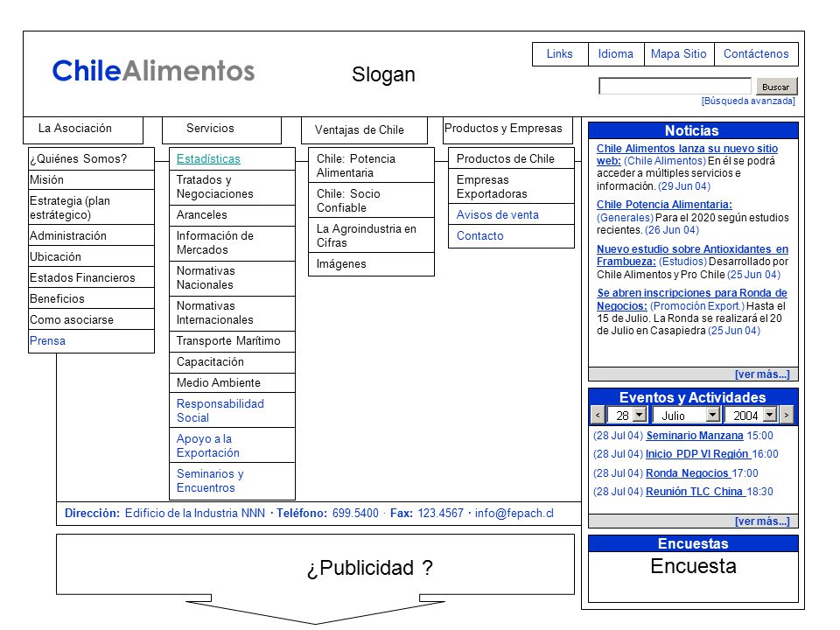This screenshot has height=630, width=840.
Task: Click the Prensa link
Action: (x=47, y=341)
